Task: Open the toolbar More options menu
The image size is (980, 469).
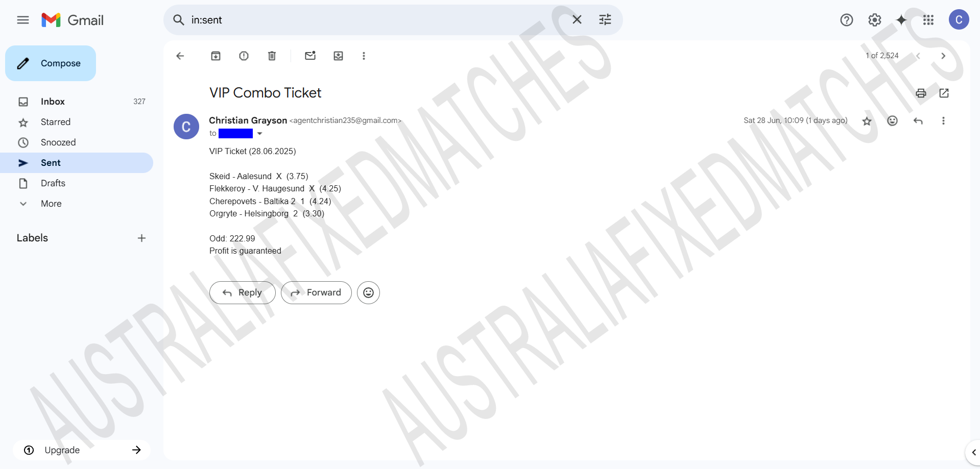Action: [364, 56]
